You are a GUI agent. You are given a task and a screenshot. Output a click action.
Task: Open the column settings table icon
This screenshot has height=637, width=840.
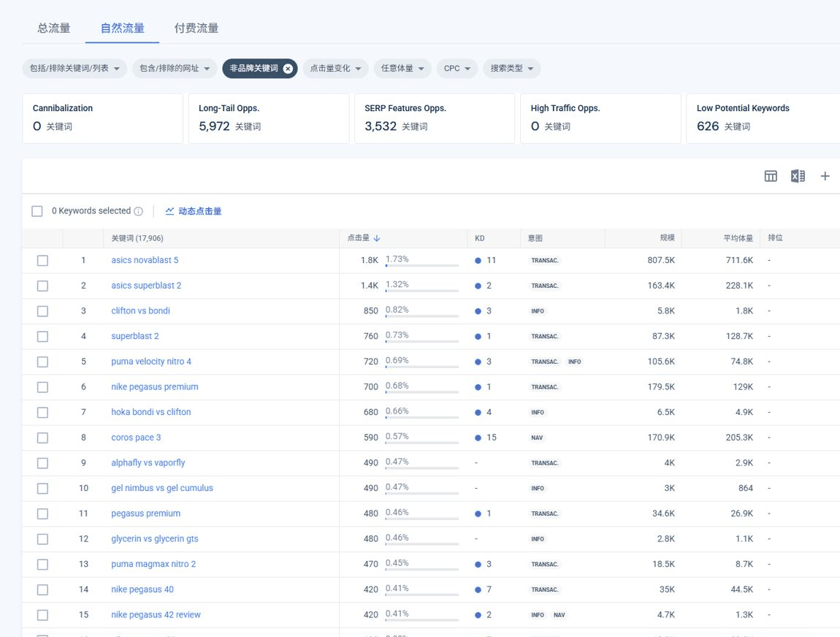[x=771, y=176]
